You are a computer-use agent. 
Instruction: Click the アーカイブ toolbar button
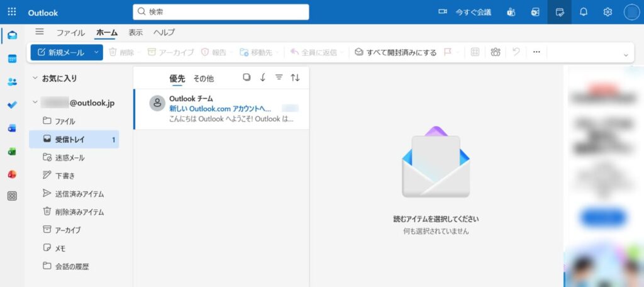(x=171, y=52)
